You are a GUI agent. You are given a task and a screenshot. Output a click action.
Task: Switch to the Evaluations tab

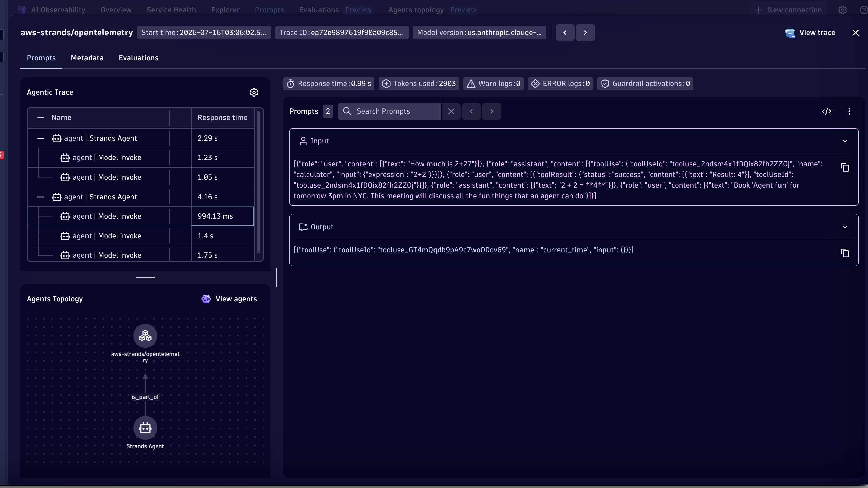[139, 58]
